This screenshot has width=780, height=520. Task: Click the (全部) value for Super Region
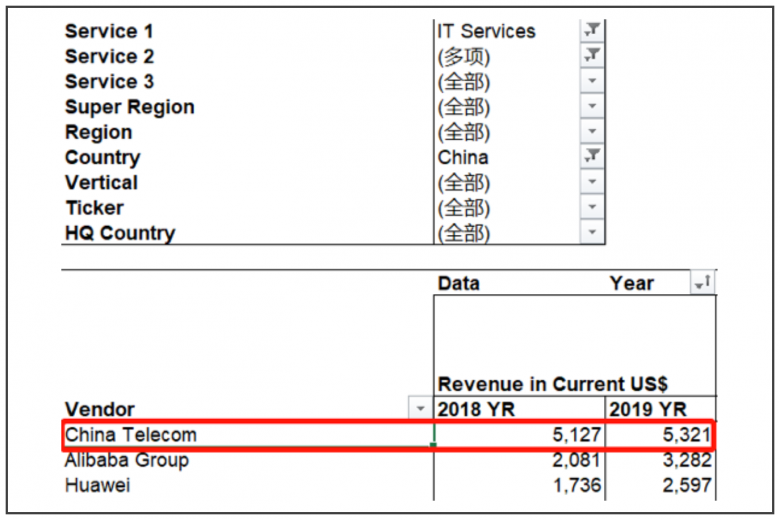tap(464, 107)
